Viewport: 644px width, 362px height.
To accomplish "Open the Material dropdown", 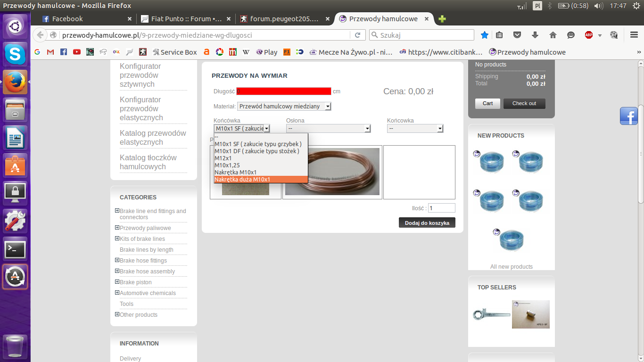I will click(x=284, y=107).
